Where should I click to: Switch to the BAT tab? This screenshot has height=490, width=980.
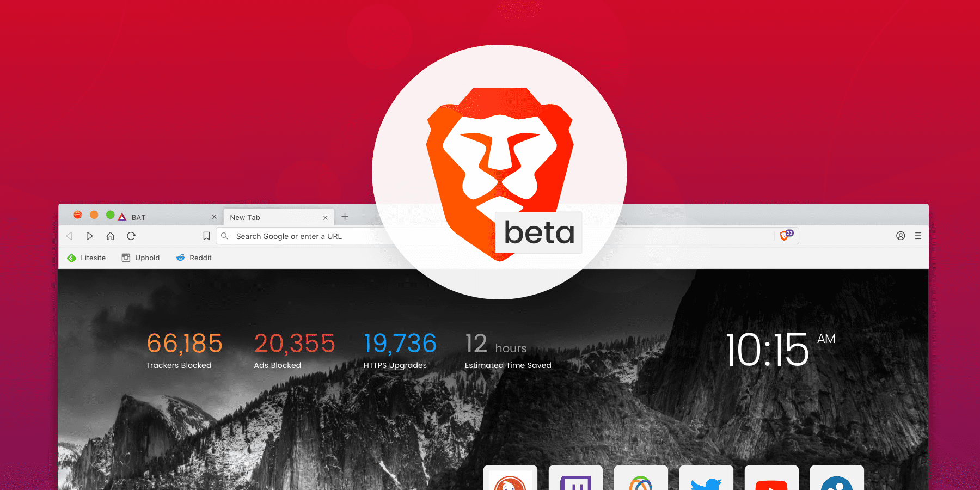[167, 217]
